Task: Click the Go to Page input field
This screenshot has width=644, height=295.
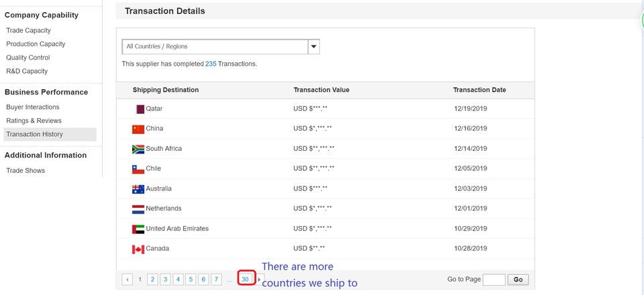Action: (x=494, y=280)
